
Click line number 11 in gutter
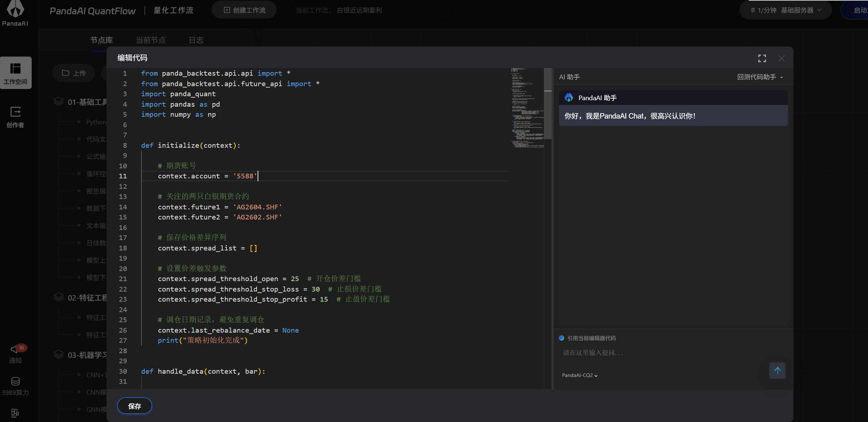click(123, 176)
